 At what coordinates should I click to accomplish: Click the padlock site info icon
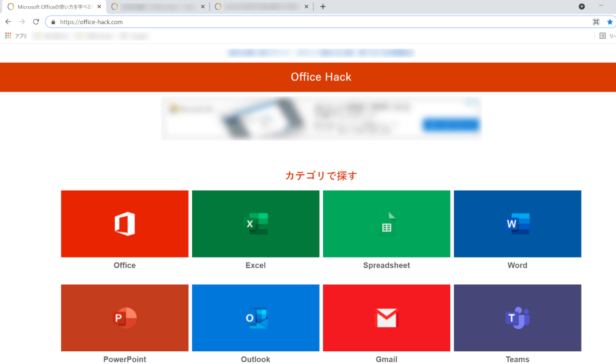click(53, 22)
